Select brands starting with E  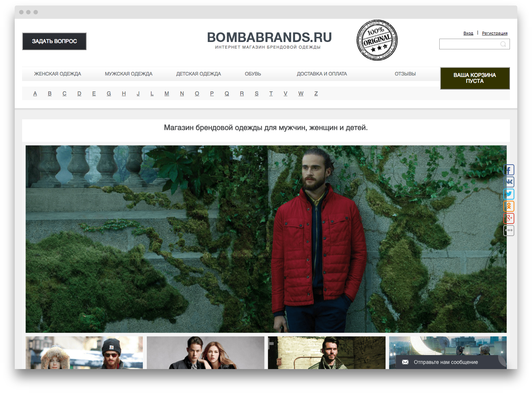tap(94, 94)
